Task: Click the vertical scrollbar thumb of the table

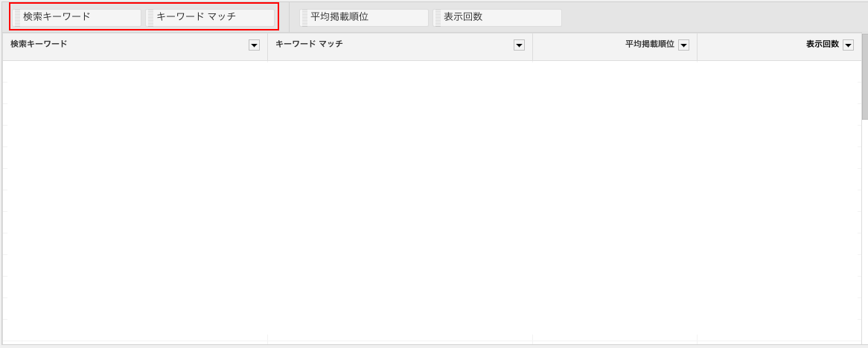Action: click(865, 77)
